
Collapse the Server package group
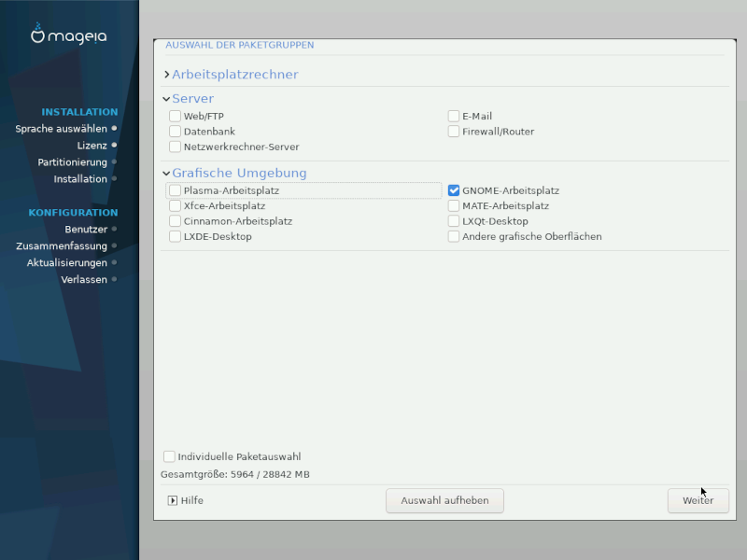(167, 99)
